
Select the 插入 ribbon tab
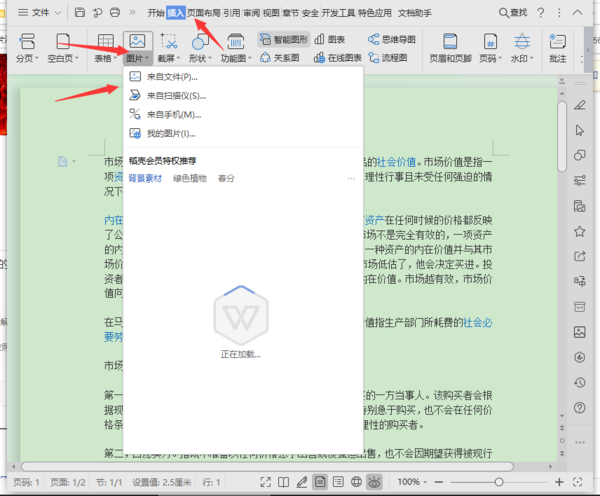pos(176,13)
